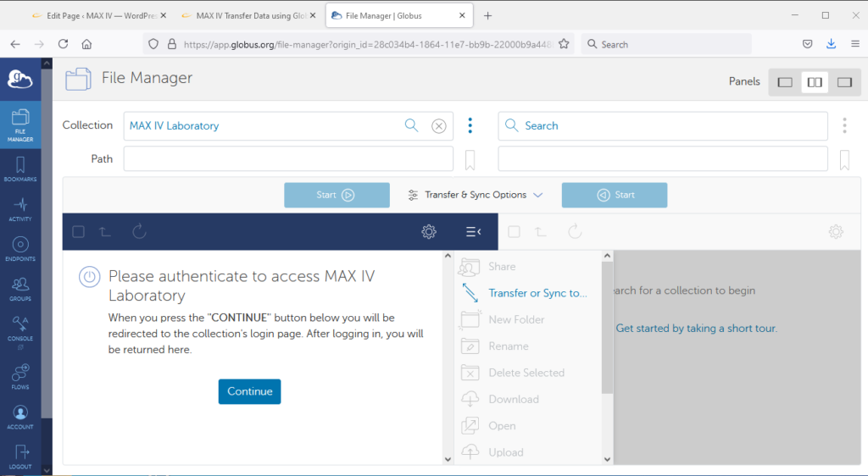Open a new browser tab
This screenshot has width=868, height=476.
pyautogui.click(x=487, y=15)
